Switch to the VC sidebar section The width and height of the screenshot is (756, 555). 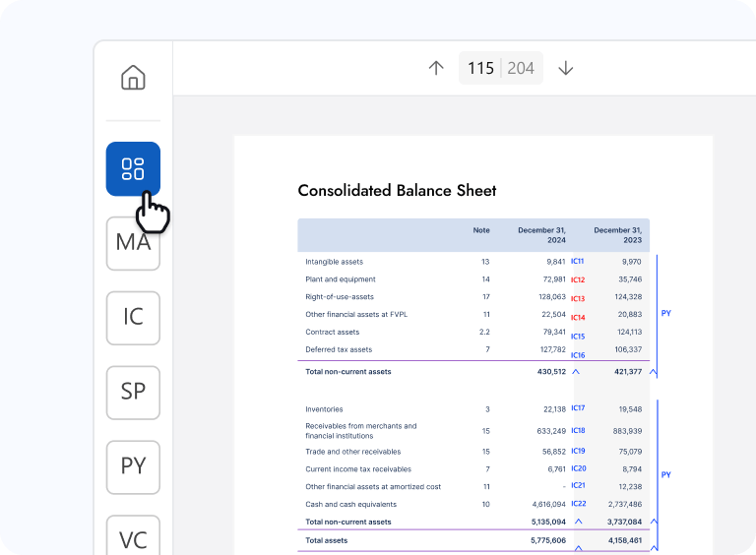(x=133, y=538)
